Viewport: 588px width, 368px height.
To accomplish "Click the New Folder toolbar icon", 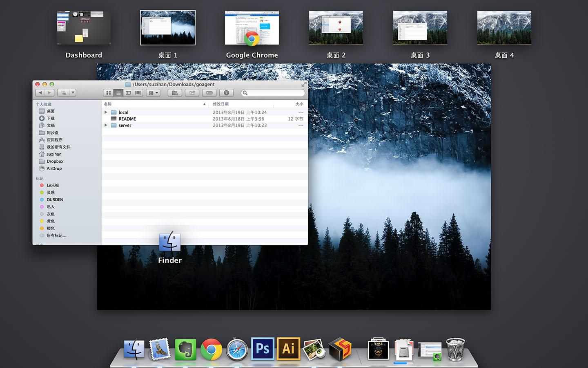I will [x=175, y=93].
